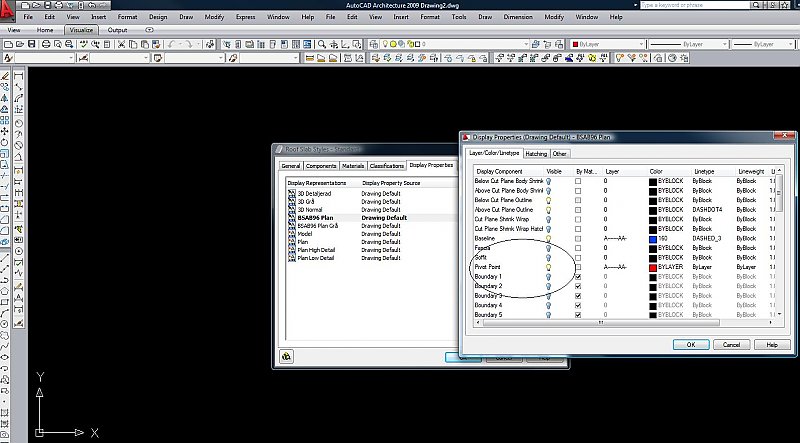The width and height of the screenshot is (800, 443).
Task: Open the Other tab in Display Properties
Action: [560, 154]
